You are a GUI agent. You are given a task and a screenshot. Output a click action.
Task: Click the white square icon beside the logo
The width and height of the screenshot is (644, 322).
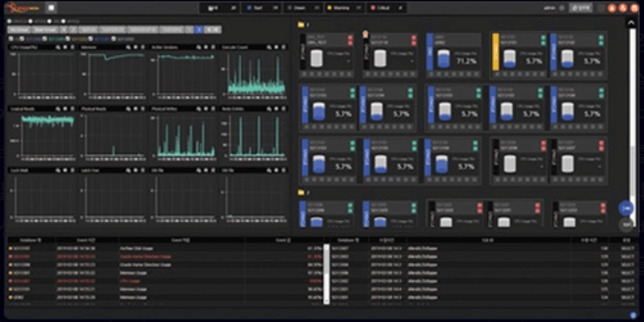click(51, 7)
